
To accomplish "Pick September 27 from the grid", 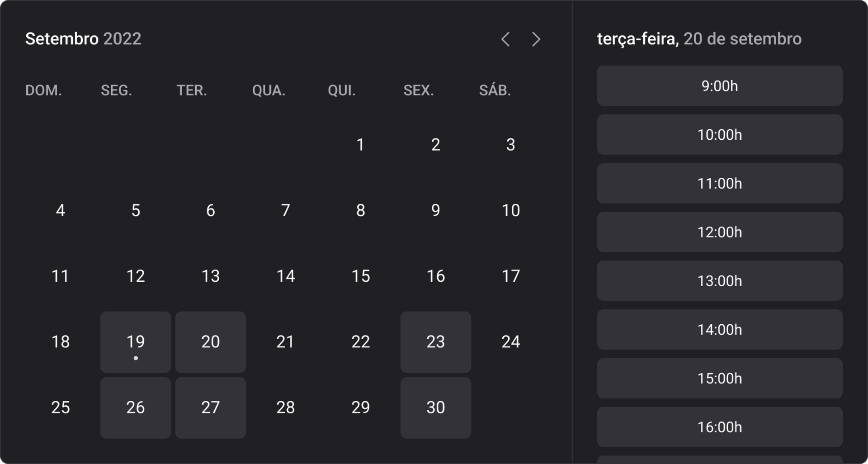I will point(210,407).
